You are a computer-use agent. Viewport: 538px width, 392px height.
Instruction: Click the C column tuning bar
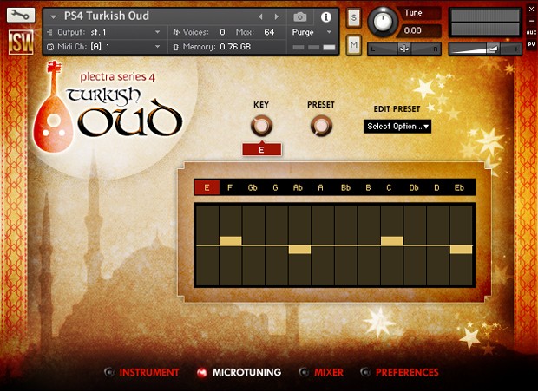click(392, 241)
